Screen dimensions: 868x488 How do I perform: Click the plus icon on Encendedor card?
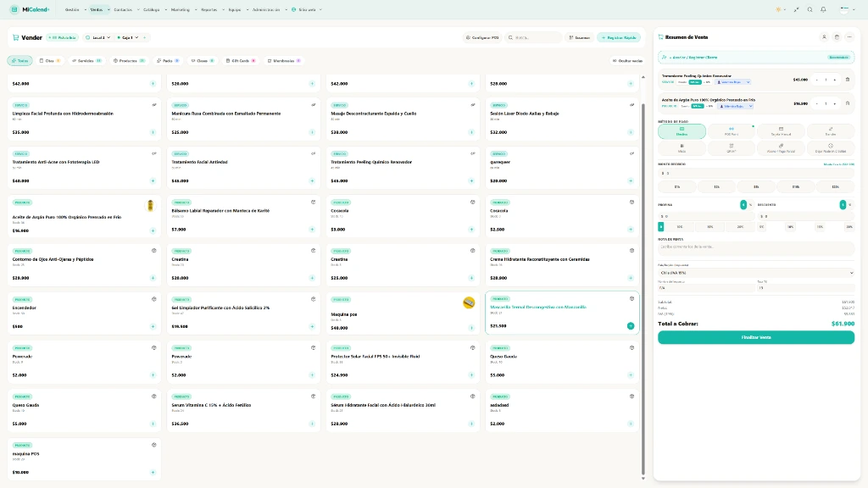(x=153, y=326)
